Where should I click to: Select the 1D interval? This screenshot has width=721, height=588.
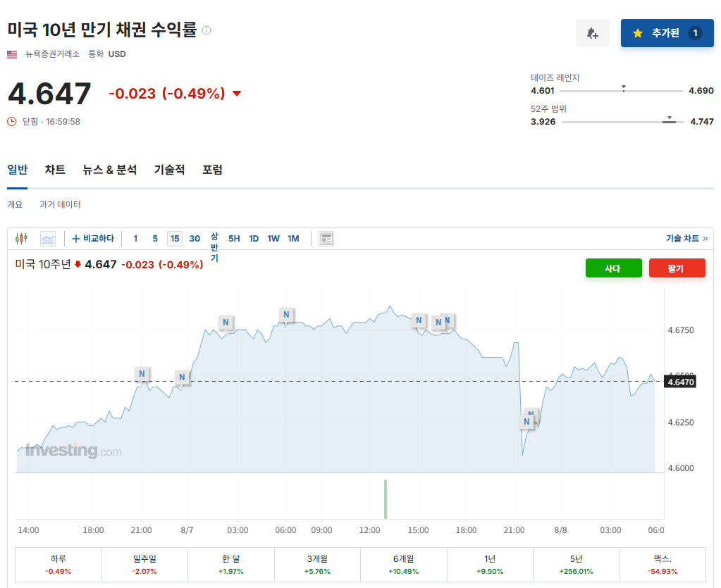point(254,239)
